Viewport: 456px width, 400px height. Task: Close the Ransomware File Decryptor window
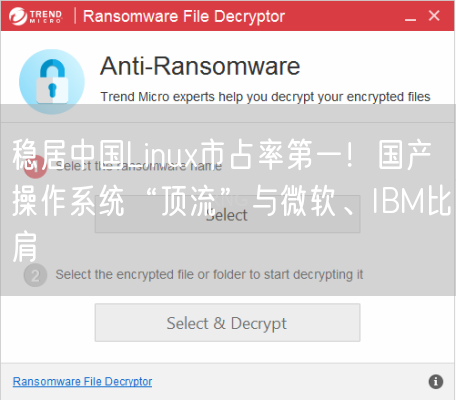tap(434, 16)
